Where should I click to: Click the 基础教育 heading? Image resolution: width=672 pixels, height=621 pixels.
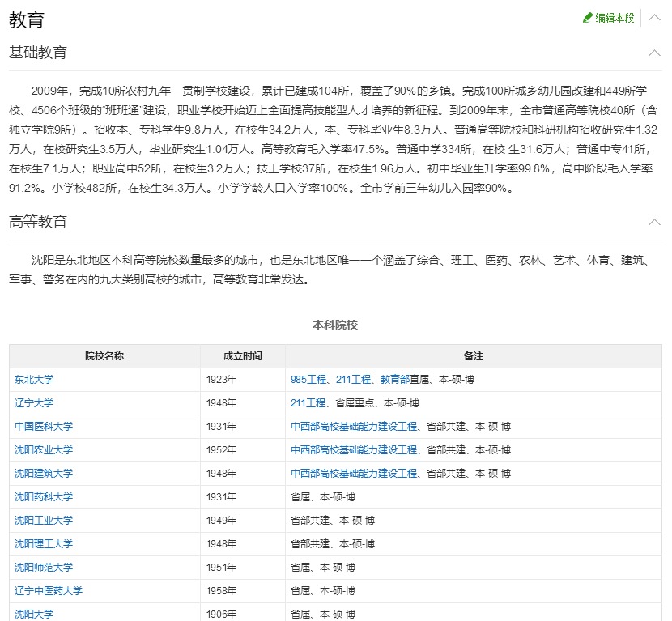(38, 53)
